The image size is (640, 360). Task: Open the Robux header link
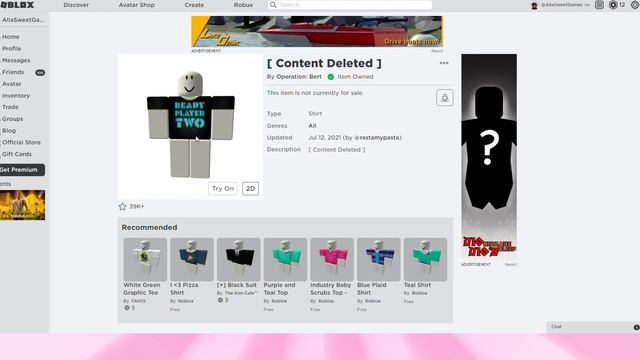[243, 5]
